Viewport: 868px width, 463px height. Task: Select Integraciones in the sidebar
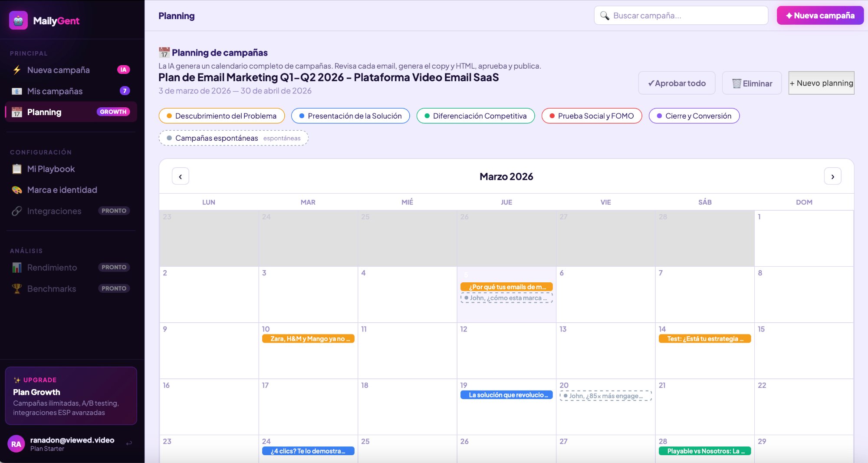pos(71,211)
